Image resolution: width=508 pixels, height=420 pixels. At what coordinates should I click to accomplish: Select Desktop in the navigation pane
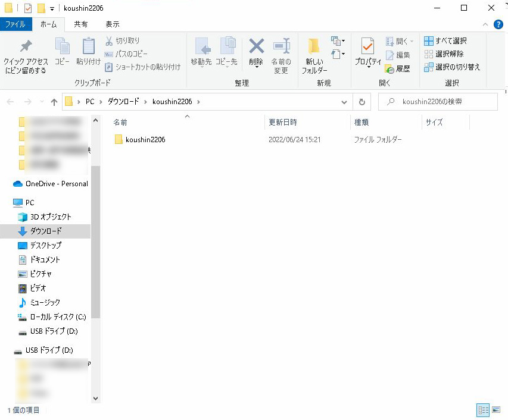pos(45,245)
